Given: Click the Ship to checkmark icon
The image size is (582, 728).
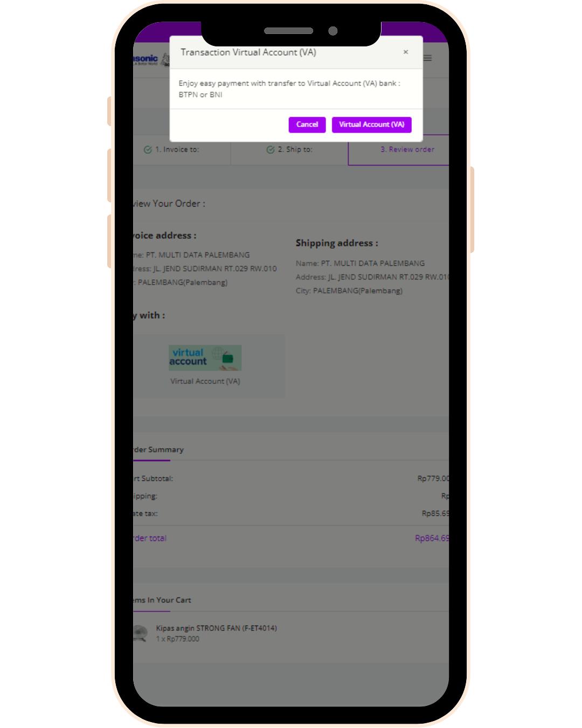Looking at the screenshot, I should click(271, 149).
